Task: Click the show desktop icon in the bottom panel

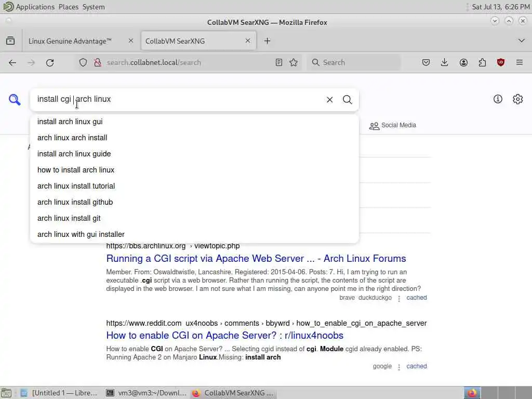Action: click(6, 393)
